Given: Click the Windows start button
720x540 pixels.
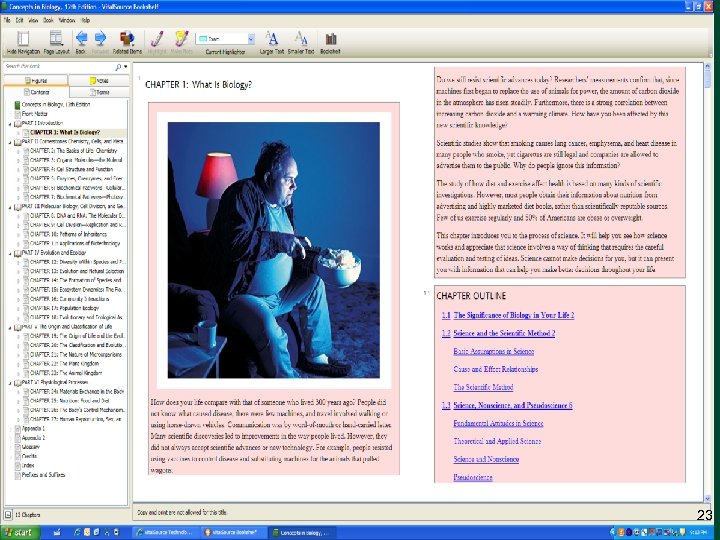Looking at the screenshot, I should [x=20, y=533].
